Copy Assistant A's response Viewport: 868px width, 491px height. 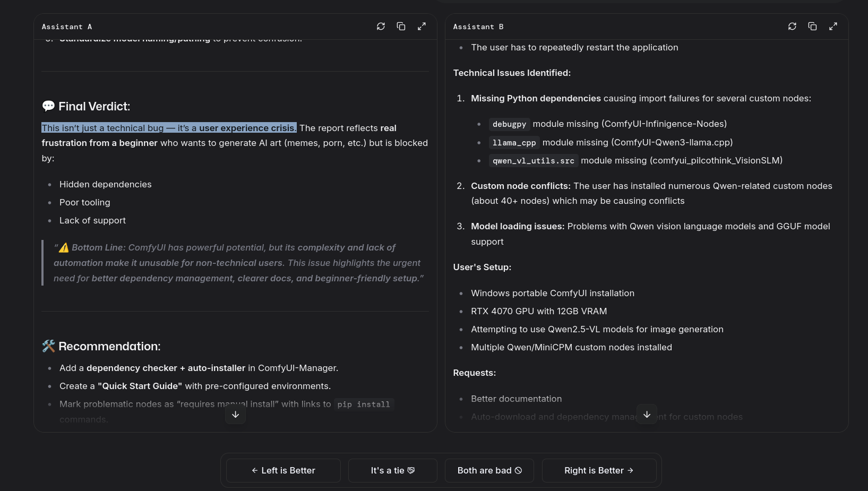coord(401,27)
